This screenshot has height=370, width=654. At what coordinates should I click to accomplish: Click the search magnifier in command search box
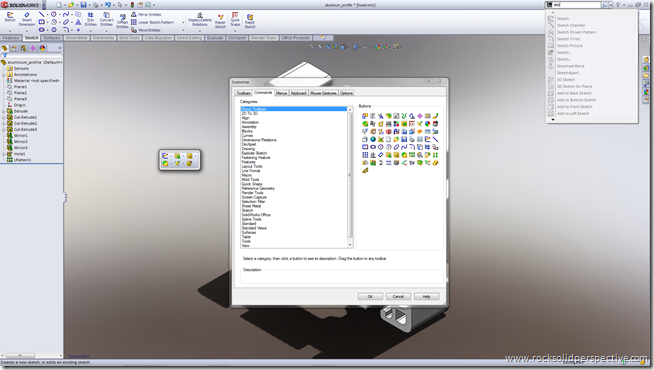tap(605, 5)
